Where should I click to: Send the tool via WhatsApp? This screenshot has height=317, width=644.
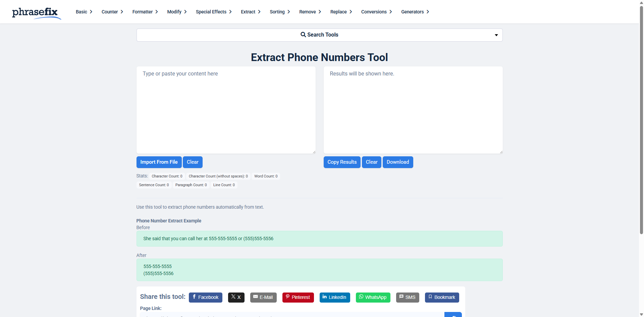tap(373, 297)
